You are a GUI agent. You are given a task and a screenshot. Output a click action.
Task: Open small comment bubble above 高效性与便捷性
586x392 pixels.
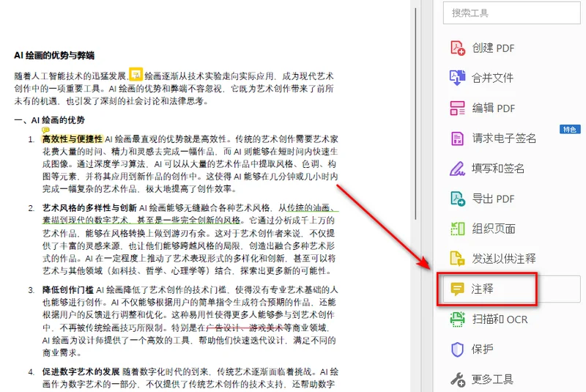(x=45, y=130)
